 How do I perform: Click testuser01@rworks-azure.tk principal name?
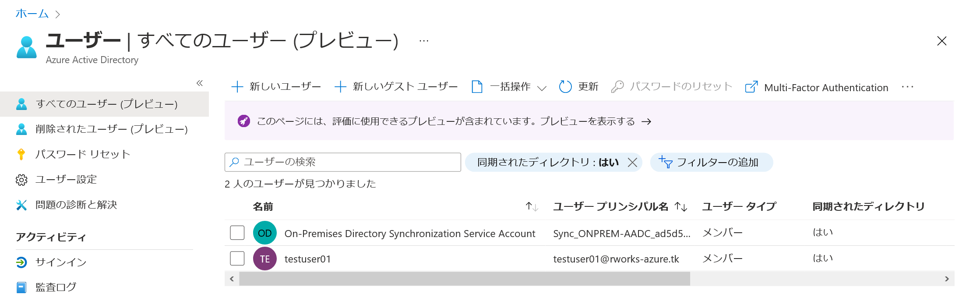click(616, 259)
